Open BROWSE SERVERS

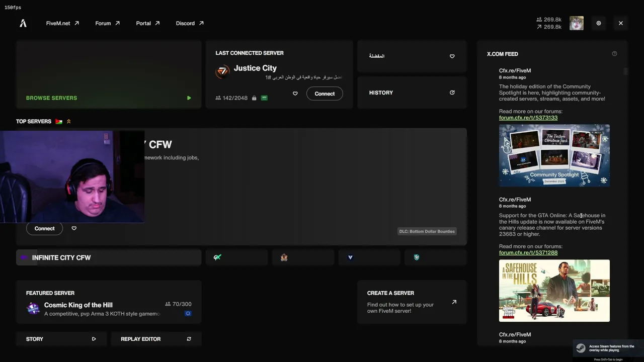coord(109,74)
